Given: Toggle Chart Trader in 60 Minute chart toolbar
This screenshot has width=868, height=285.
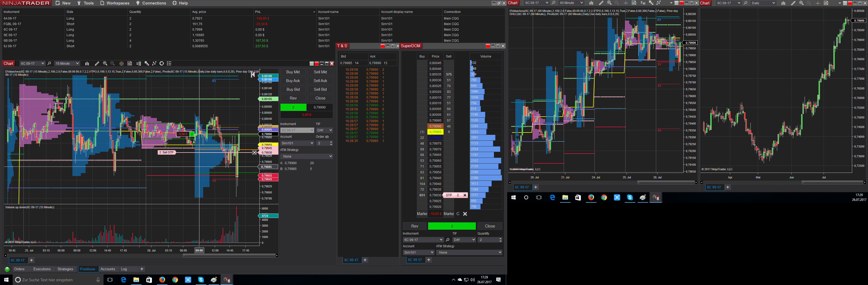Looking at the screenshot, I should tap(643, 3).
